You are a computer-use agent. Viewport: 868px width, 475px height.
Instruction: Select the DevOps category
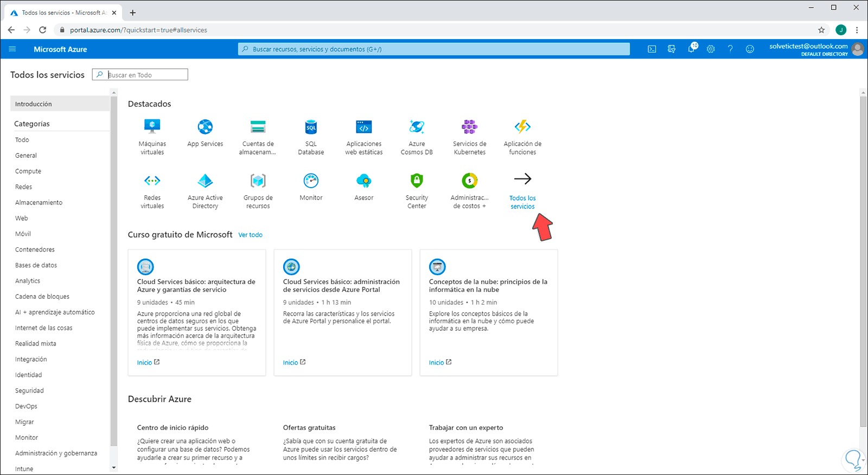coord(27,407)
